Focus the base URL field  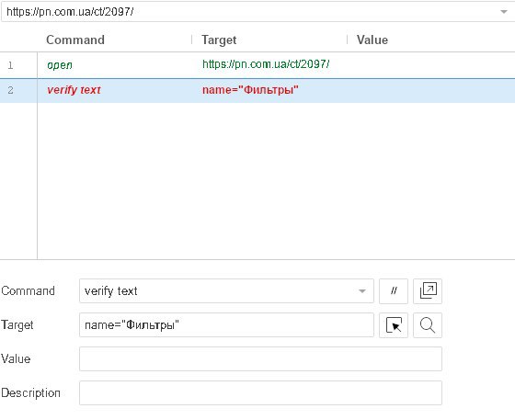coord(249,12)
